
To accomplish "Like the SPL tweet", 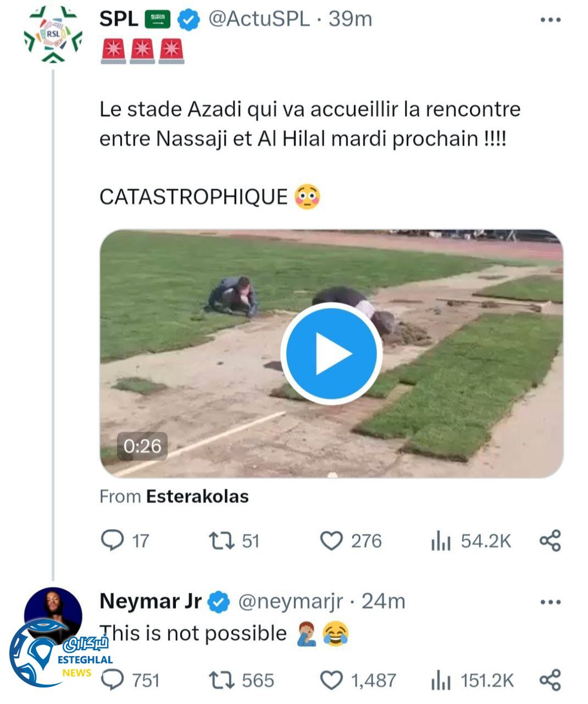I will point(331,541).
